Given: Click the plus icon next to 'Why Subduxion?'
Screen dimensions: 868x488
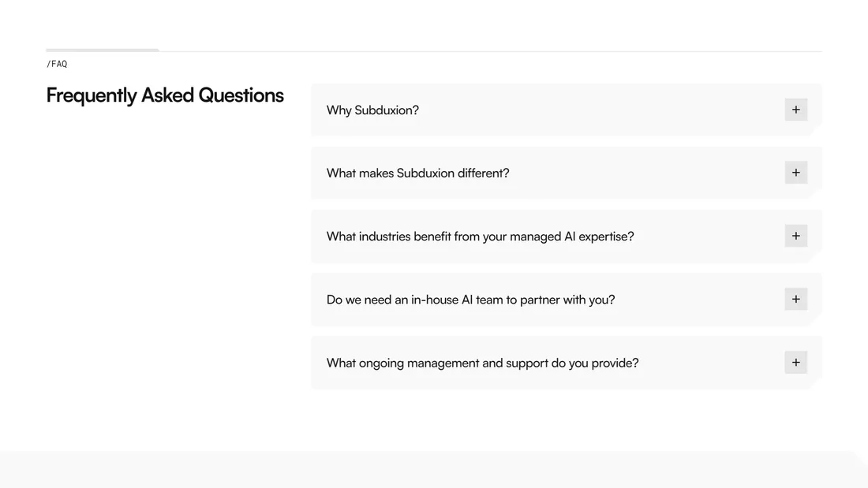Looking at the screenshot, I should (795, 109).
